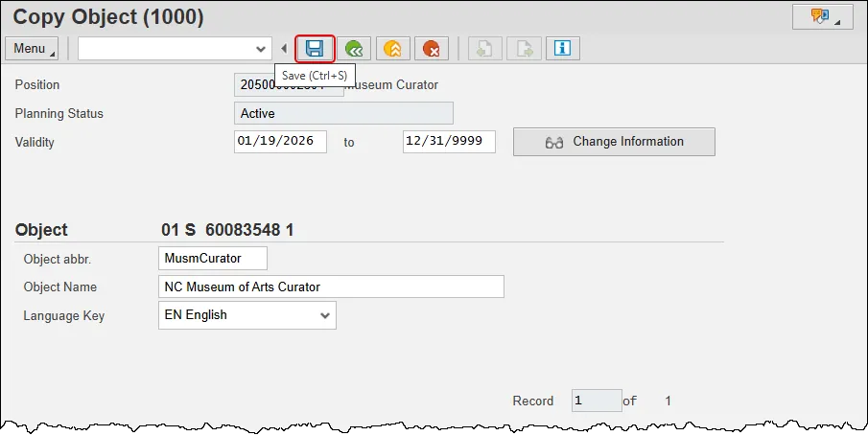Click the next record page icon
Screen dimensions: 868x436
[524, 49]
